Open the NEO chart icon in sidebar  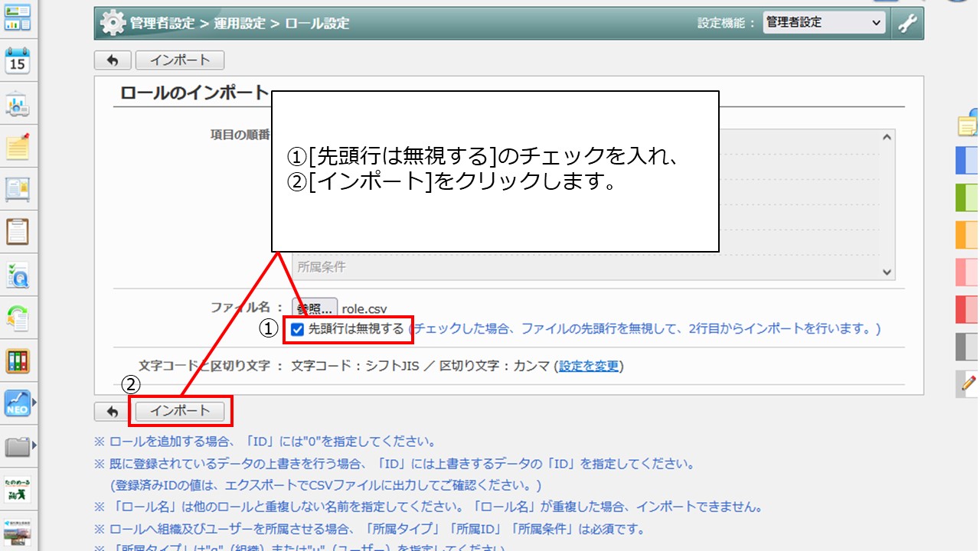click(18, 403)
